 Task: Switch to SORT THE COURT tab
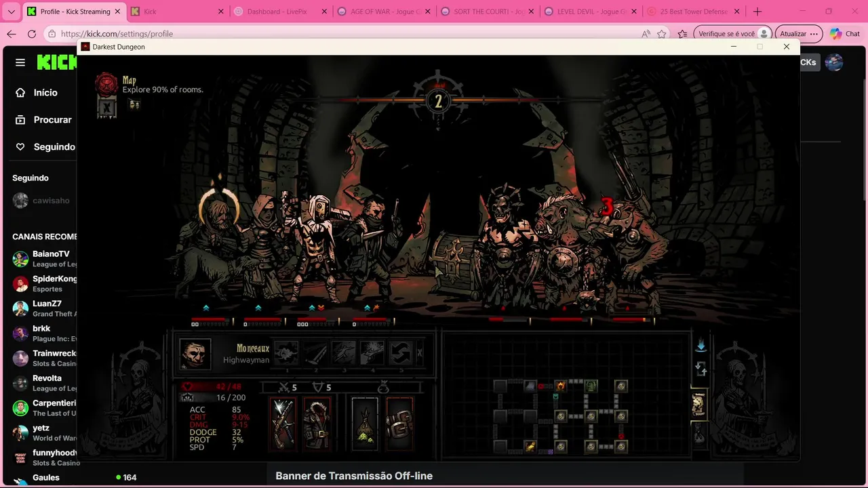[x=486, y=12]
